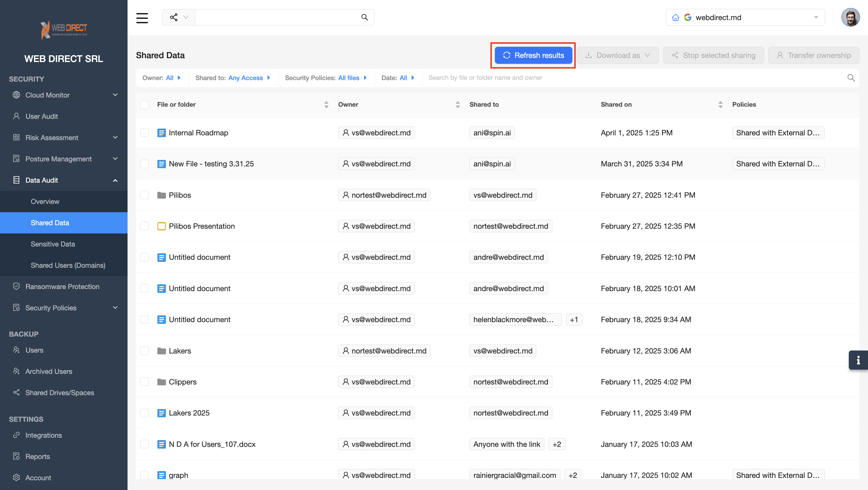The height and width of the screenshot is (490, 868).
Task: Open the Owner: All filter
Action: 162,78
